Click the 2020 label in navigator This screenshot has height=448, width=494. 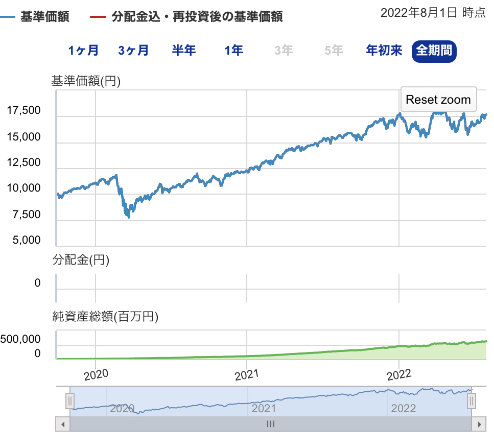pyautogui.click(x=122, y=409)
